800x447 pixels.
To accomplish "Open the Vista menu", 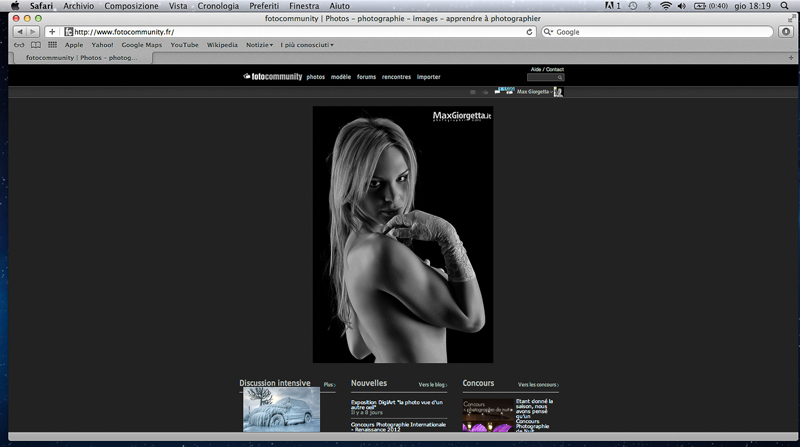I will click(x=178, y=6).
